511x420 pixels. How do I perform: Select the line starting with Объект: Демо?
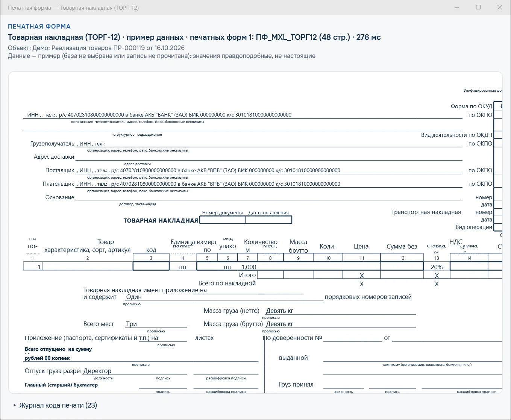96,48
